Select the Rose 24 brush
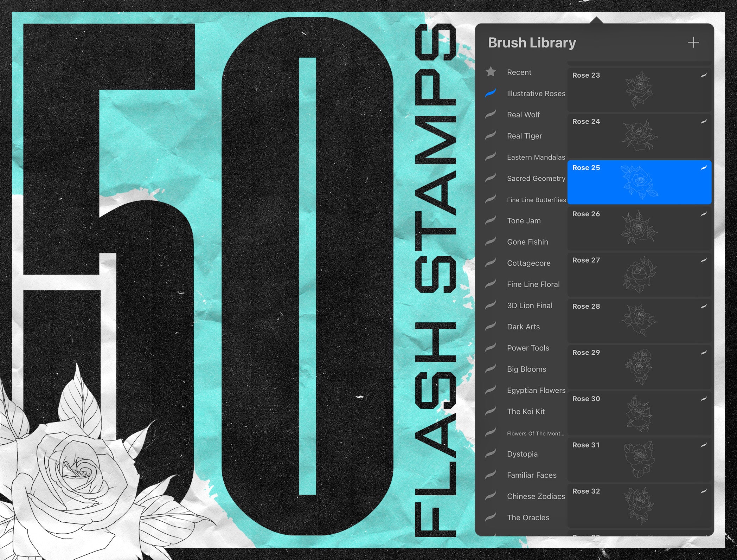Screen dimensions: 737x560 639,136
